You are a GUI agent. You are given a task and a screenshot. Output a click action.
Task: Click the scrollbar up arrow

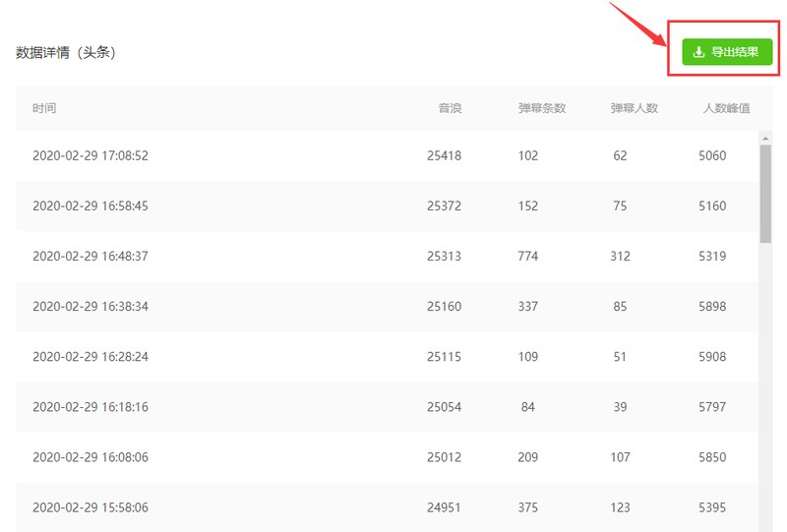(765, 138)
